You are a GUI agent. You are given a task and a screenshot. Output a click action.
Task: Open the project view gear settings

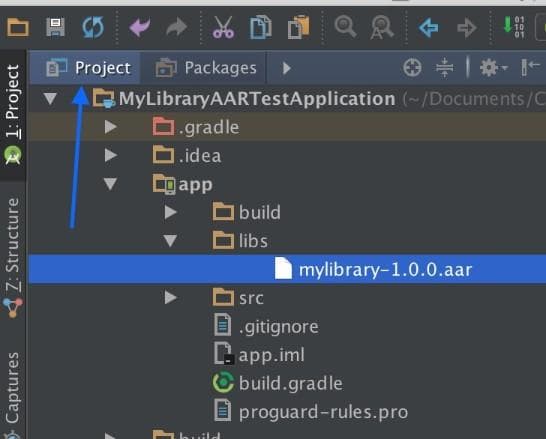(493, 67)
